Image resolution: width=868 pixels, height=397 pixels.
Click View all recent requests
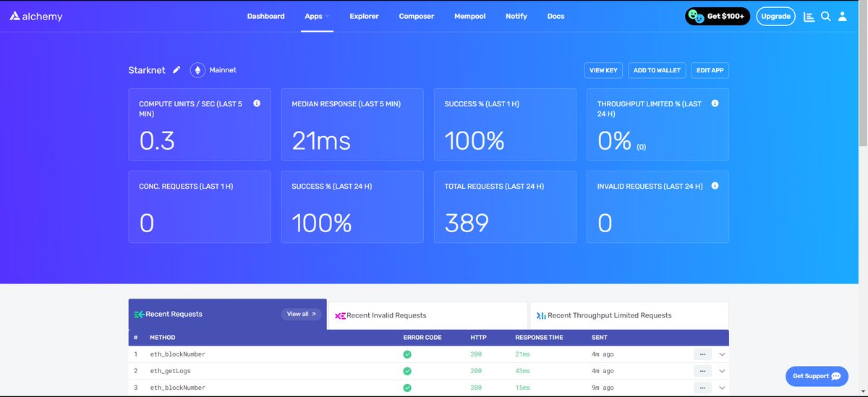301,314
